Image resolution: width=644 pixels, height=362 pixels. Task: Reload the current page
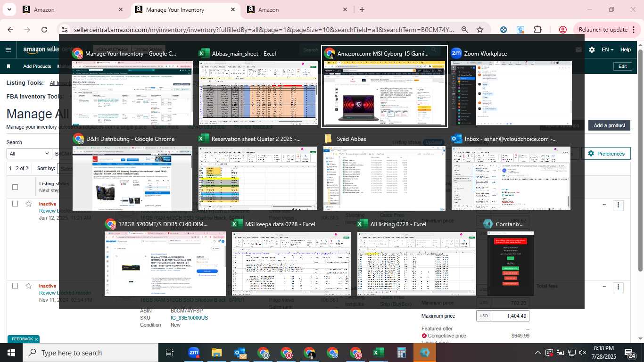tap(44, 30)
